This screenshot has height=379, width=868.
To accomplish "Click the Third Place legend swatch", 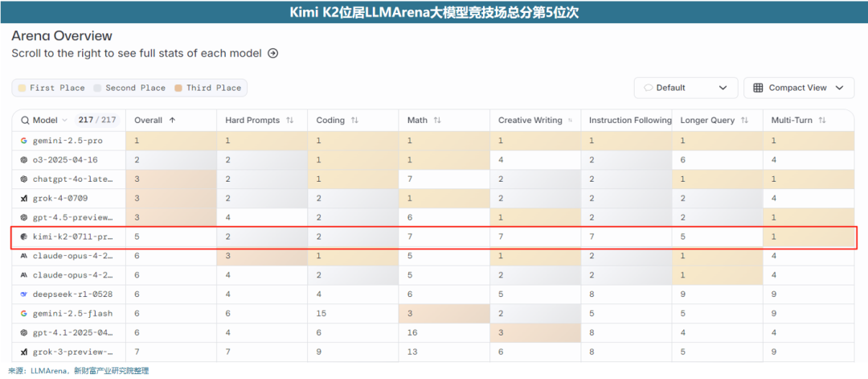I will [178, 88].
